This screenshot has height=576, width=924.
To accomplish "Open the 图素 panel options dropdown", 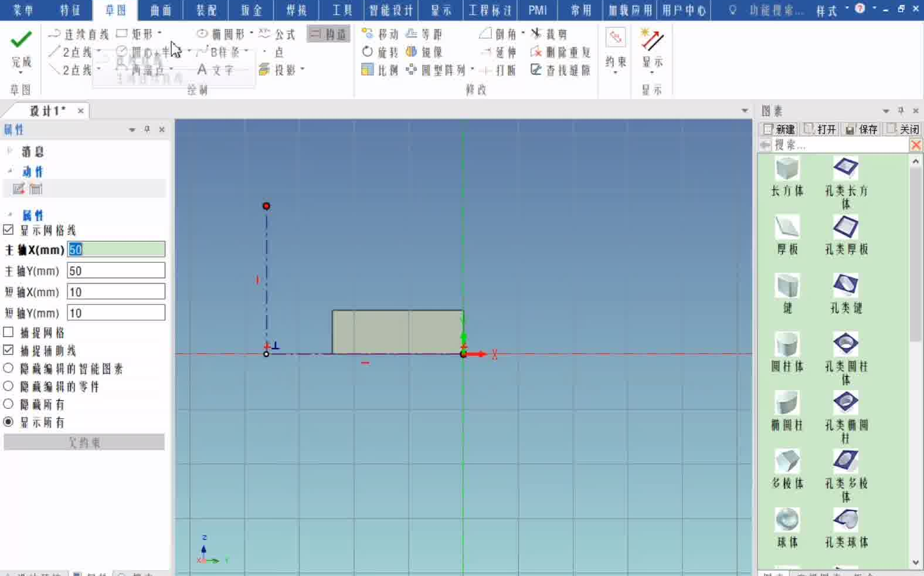I will click(x=885, y=111).
